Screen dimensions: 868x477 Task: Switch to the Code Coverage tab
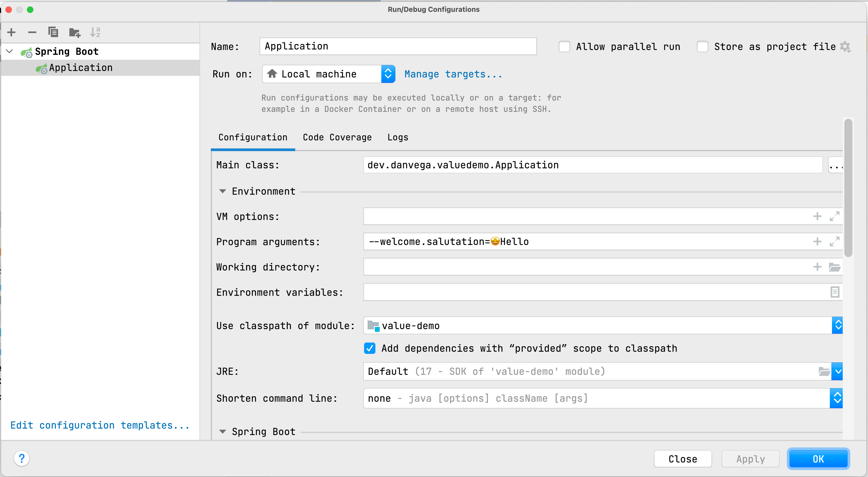click(x=337, y=137)
